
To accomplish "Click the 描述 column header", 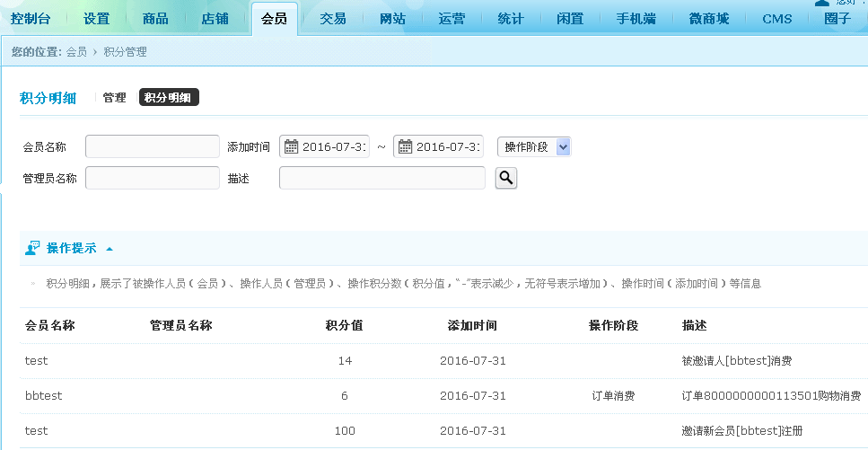I will (694, 326).
